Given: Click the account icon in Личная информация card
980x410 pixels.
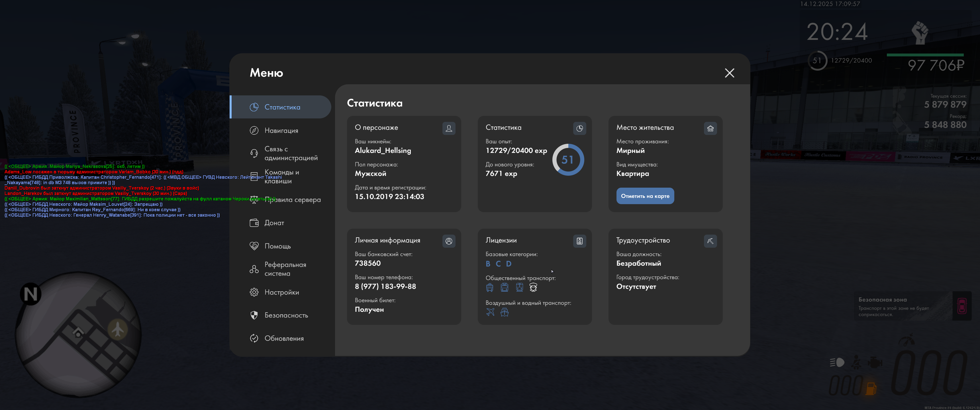Looking at the screenshot, I should [x=448, y=241].
